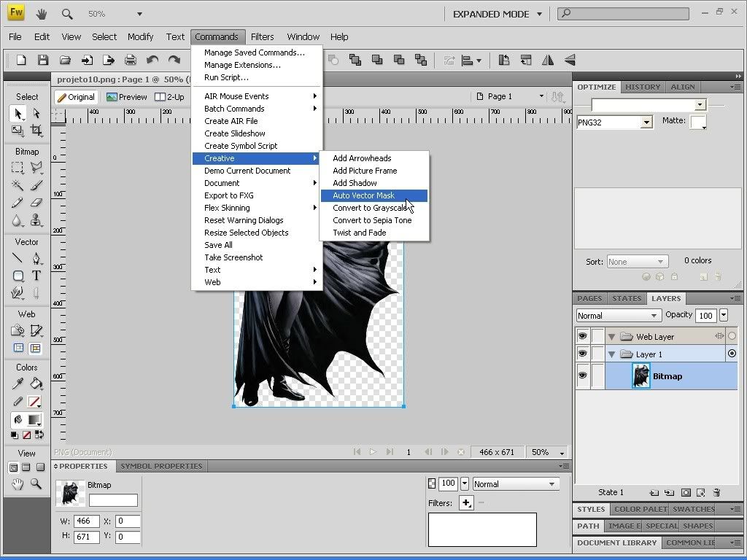Open the PNG32 export format dropdown
This screenshot has width=747, height=560.
pyautogui.click(x=646, y=122)
